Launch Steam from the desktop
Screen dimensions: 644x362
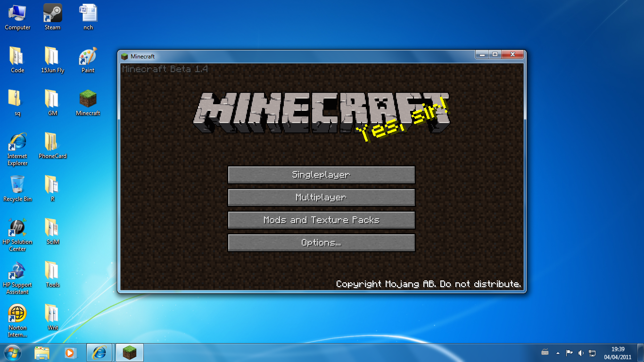pos(52,17)
